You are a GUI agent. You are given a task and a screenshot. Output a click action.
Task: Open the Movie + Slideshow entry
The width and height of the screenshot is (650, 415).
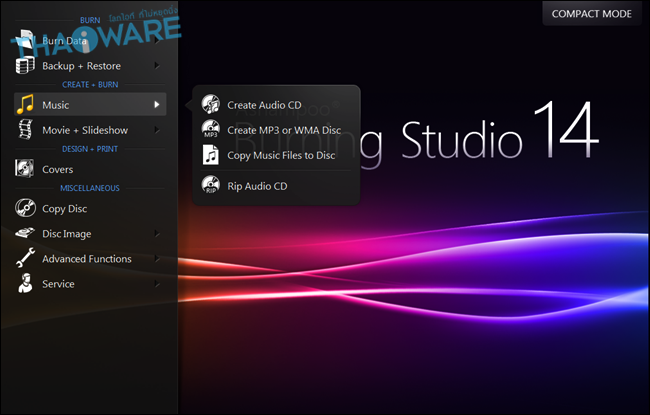[90, 130]
